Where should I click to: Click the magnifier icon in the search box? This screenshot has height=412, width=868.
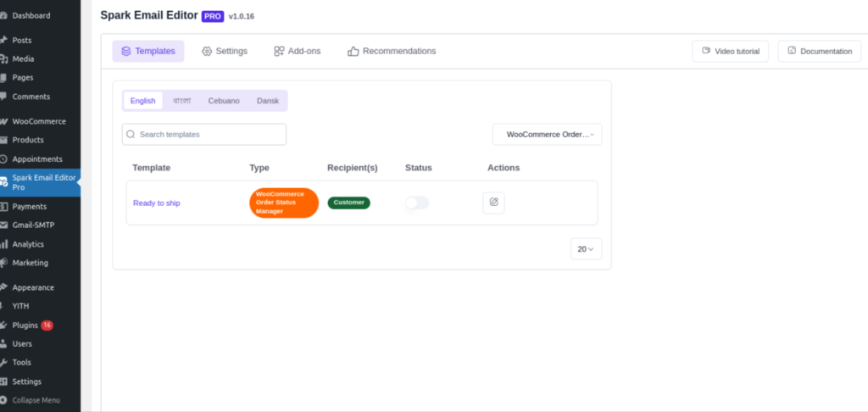click(x=131, y=134)
